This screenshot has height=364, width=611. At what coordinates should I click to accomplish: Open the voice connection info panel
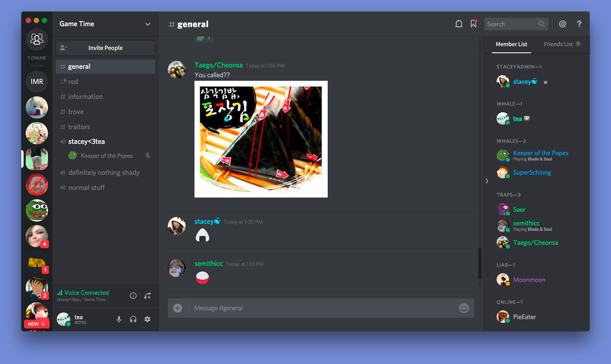pos(133,295)
